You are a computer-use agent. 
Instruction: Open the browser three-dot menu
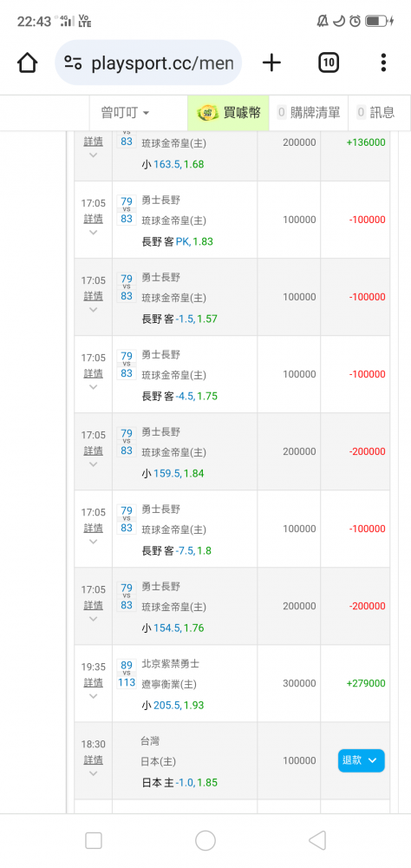click(x=383, y=62)
